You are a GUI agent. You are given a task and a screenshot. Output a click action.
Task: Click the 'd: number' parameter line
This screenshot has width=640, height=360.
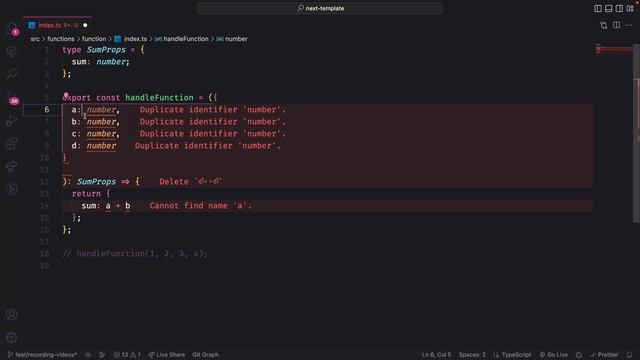94,146
